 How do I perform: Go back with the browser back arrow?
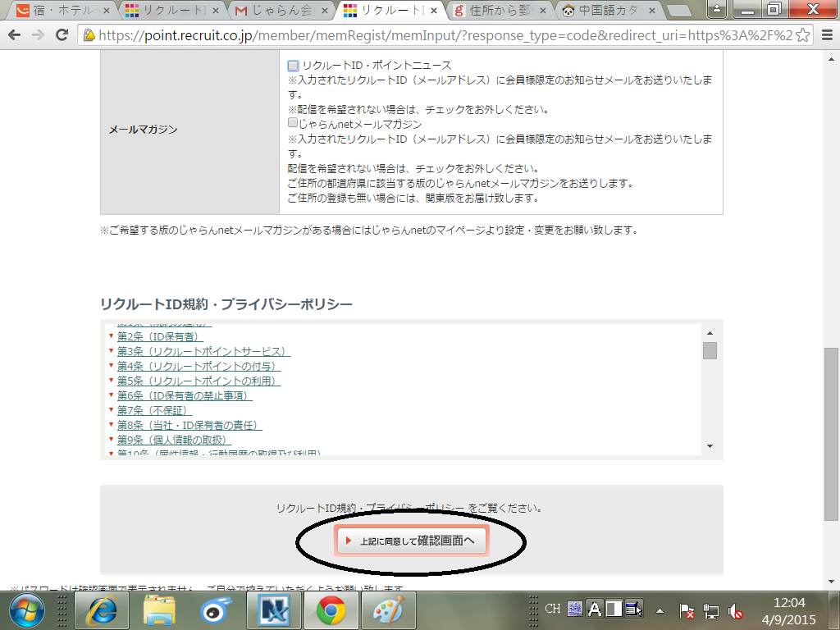tap(15, 35)
